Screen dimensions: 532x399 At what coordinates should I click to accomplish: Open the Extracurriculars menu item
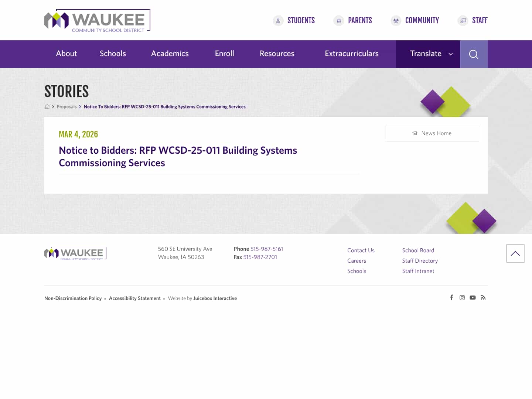pyautogui.click(x=351, y=54)
